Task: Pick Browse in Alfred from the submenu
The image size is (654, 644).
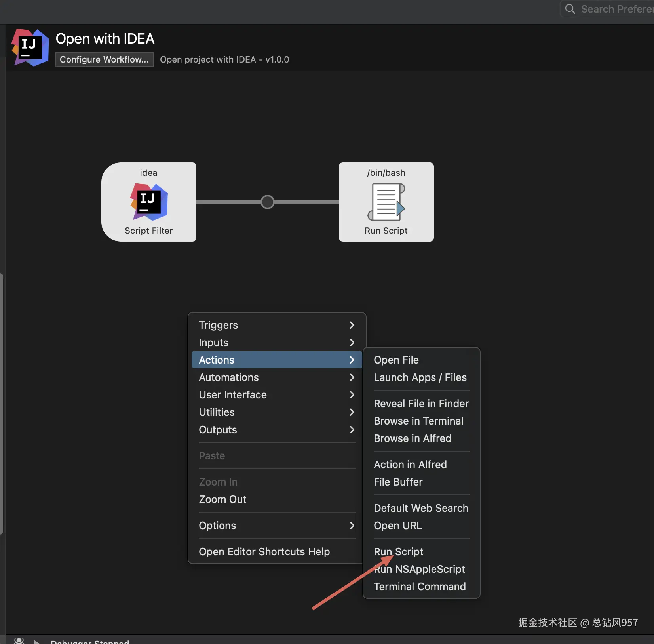Action: point(421,438)
